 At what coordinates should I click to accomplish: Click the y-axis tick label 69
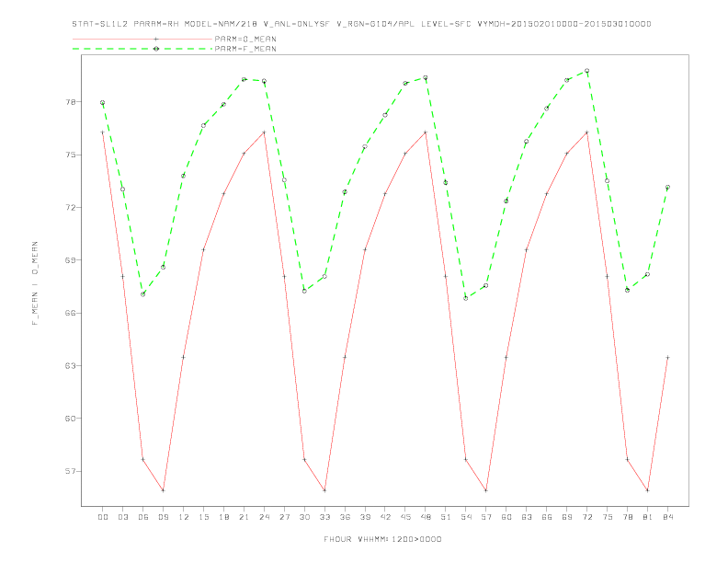point(71,260)
